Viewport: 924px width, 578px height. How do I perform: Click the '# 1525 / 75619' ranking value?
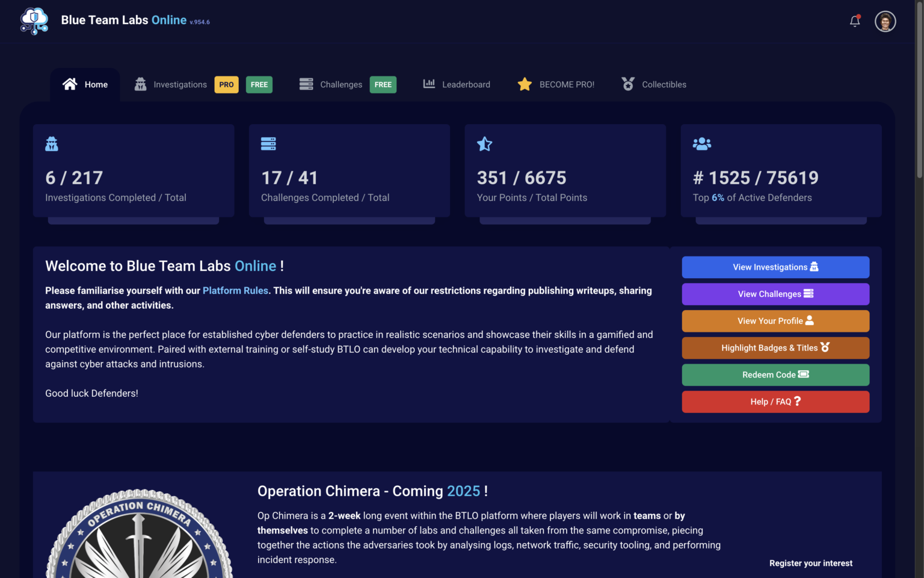[x=756, y=178]
